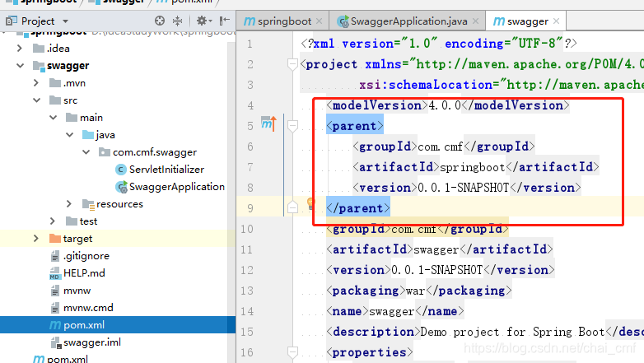Click the description Demo project line
Screen dimensions: 644x363
[x=484, y=332]
